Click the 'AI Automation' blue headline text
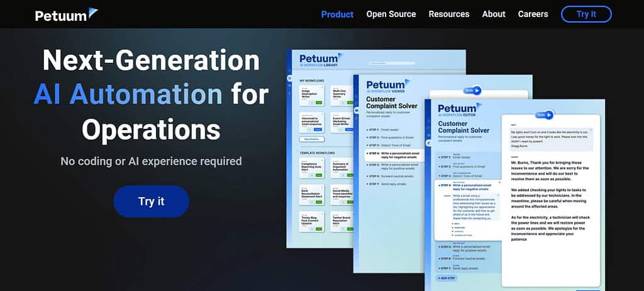The image size is (644, 291). [128, 94]
